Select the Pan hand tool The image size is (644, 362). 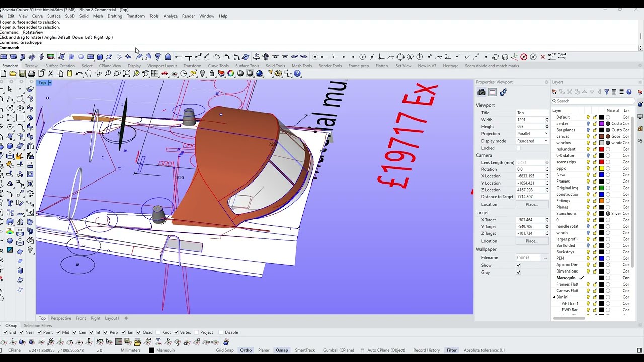89,74
